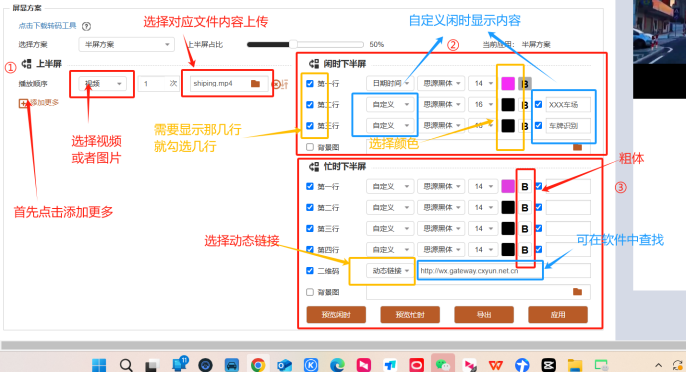686x373 pixels.
Task: Click the 预览忙时 button
Action: coord(410,314)
